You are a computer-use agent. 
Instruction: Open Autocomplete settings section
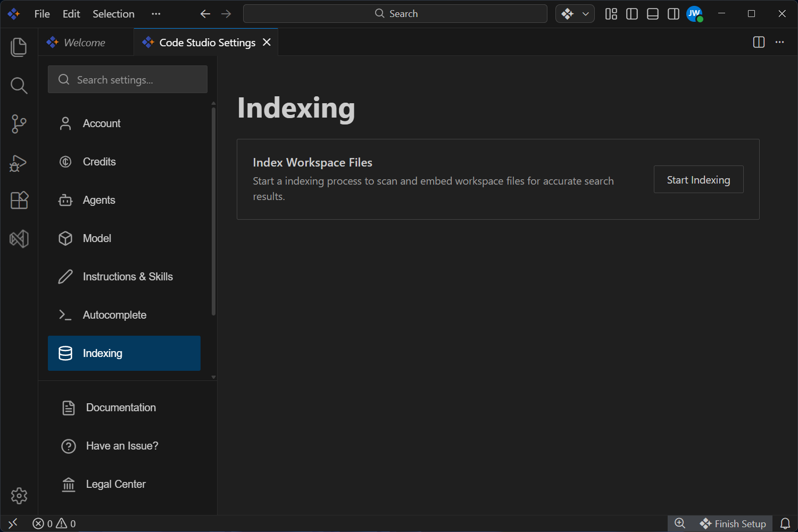pos(124,315)
